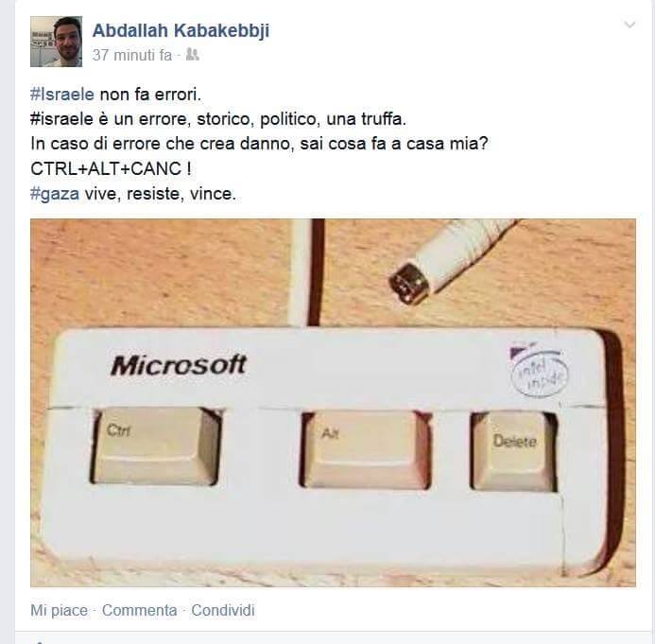655x644 pixels.
Task: Click the '37 minuti fa' timestamp
Action: click(132, 55)
